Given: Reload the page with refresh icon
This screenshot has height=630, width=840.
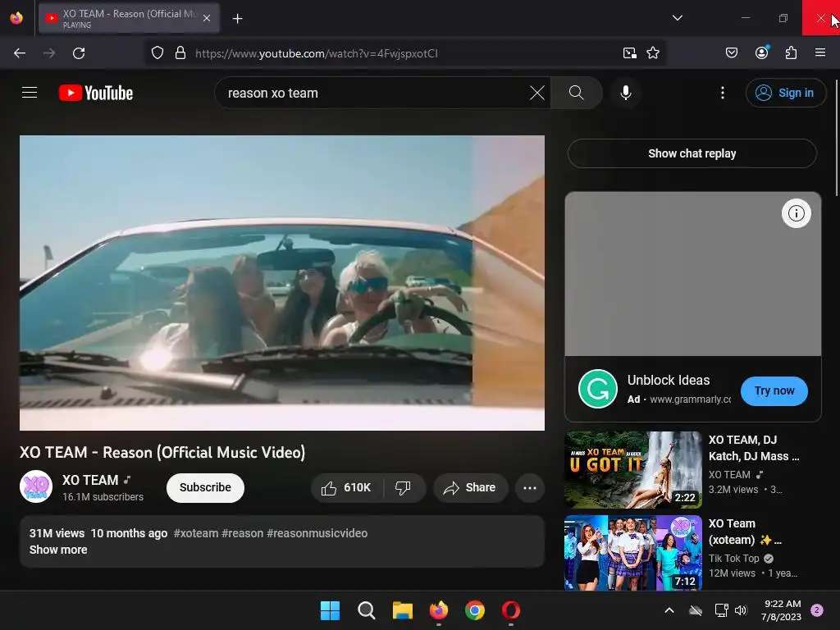Looking at the screenshot, I should [x=79, y=53].
